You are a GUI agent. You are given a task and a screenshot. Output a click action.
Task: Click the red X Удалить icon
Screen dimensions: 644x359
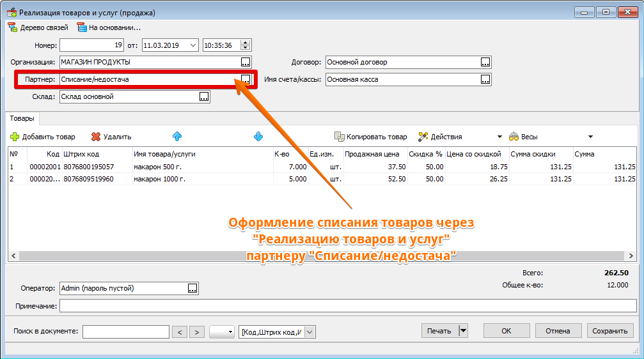pyautogui.click(x=96, y=137)
